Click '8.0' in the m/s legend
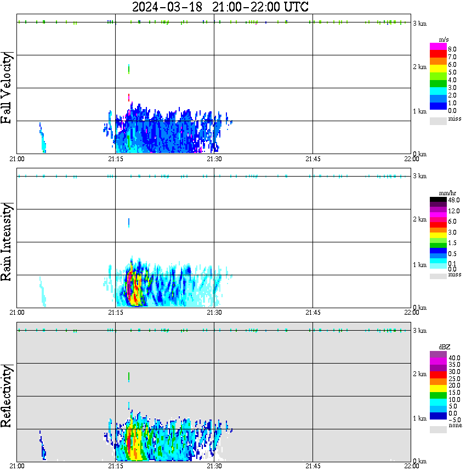The width and height of the screenshot is (466, 476). pyautogui.click(x=452, y=49)
